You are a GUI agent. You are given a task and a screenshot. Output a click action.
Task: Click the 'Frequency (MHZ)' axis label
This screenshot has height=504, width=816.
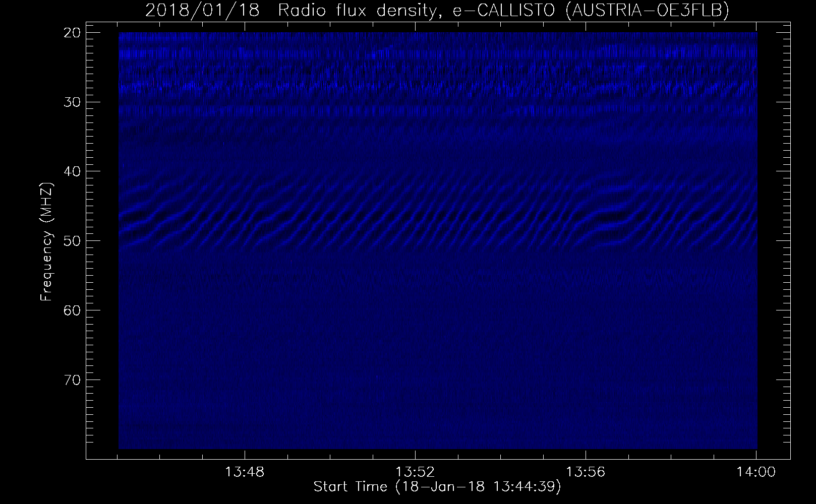point(46,242)
